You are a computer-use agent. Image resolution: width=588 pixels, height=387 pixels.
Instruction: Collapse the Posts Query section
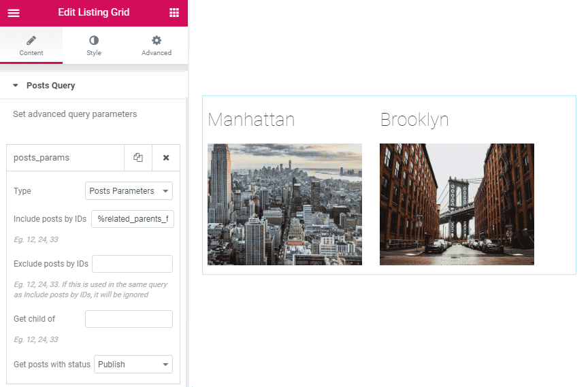point(16,86)
